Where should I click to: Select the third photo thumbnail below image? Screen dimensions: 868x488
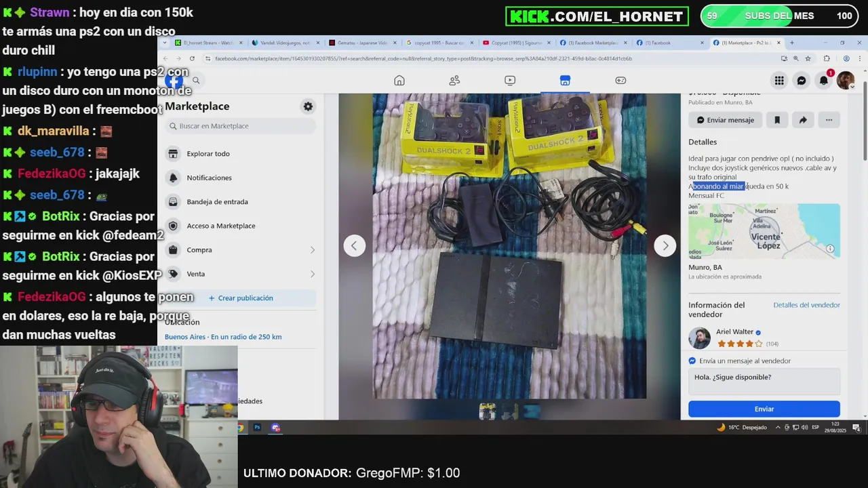532,411
